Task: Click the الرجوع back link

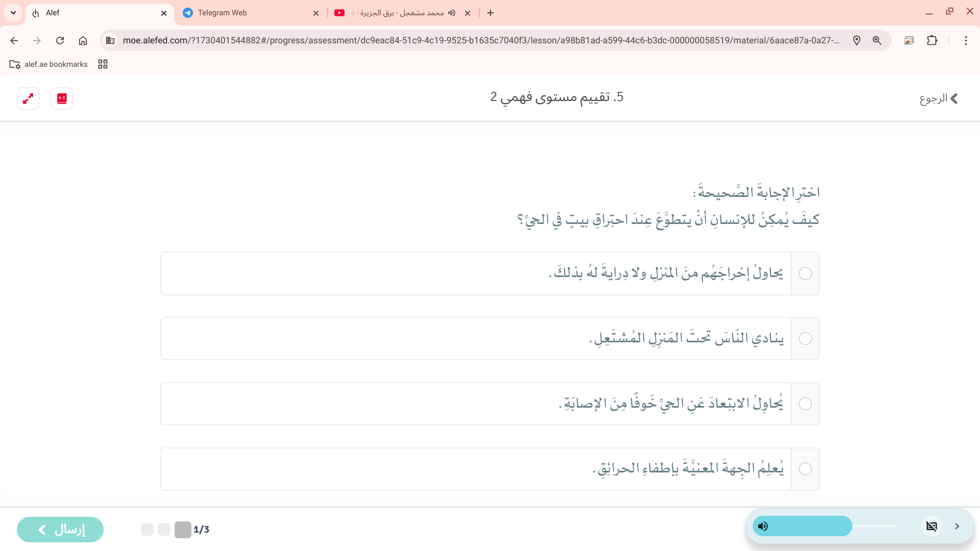Action: click(x=938, y=98)
